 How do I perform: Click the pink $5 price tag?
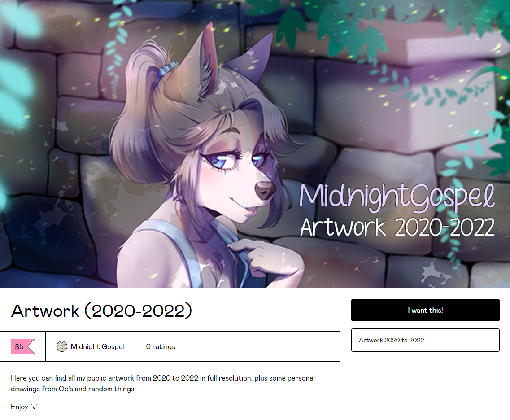[x=22, y=346]
